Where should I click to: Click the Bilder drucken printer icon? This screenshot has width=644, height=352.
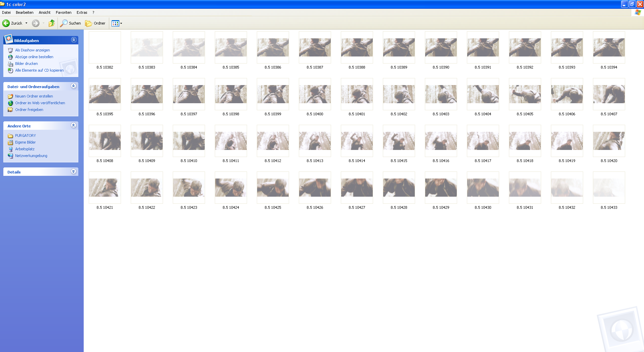pyautogui.click(x=10, y=64)
